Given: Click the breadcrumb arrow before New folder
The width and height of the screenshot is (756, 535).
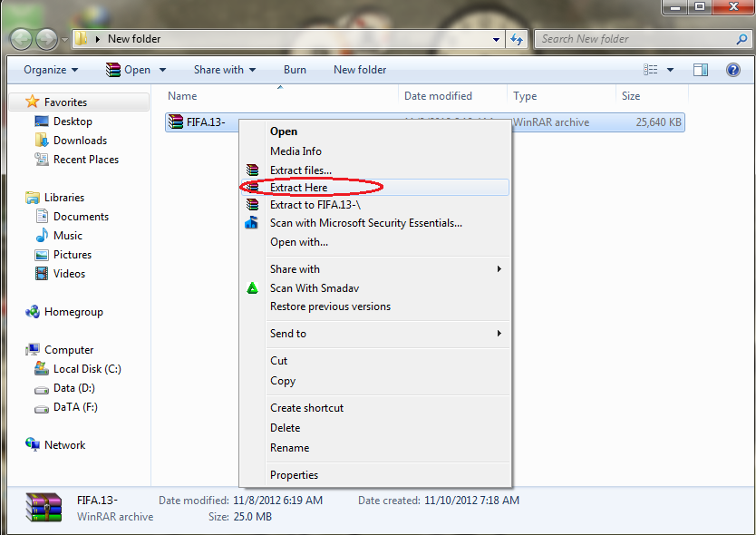Looking at the screenshot, I should click(98, 39).
